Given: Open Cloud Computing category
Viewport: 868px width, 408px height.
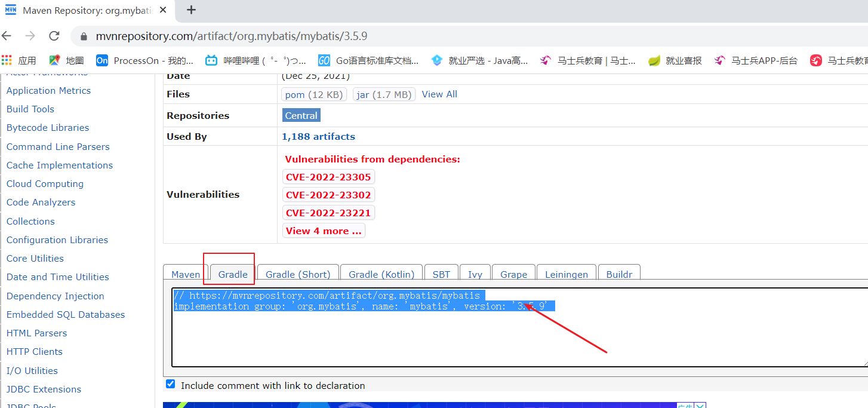Looking at the screenshot, I should (45, 184).
